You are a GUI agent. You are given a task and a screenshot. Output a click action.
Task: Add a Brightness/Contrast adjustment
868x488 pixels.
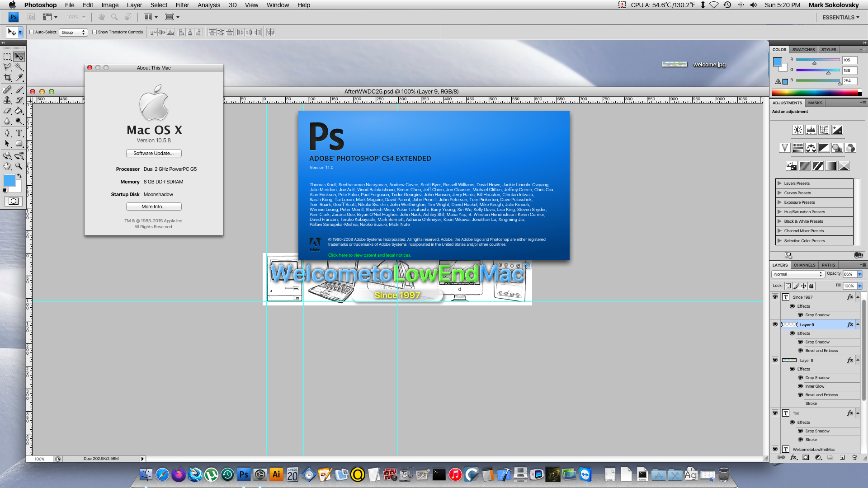point(798,130)
